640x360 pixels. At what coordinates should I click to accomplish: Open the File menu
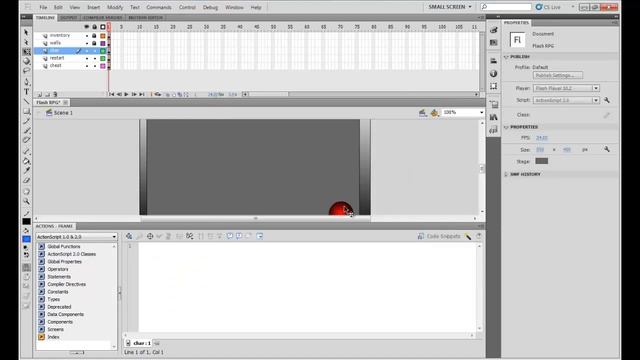[x=43, y=7]
